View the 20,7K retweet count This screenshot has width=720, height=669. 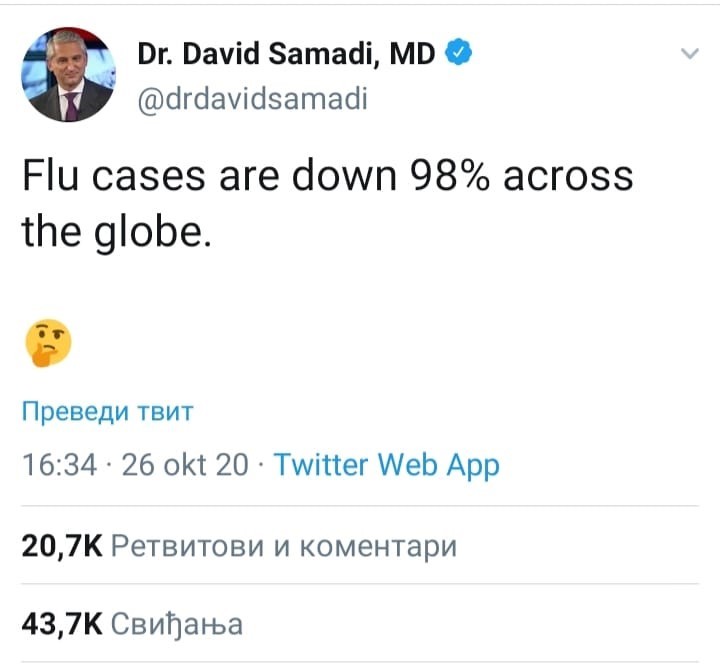click(x=62, y=546)
